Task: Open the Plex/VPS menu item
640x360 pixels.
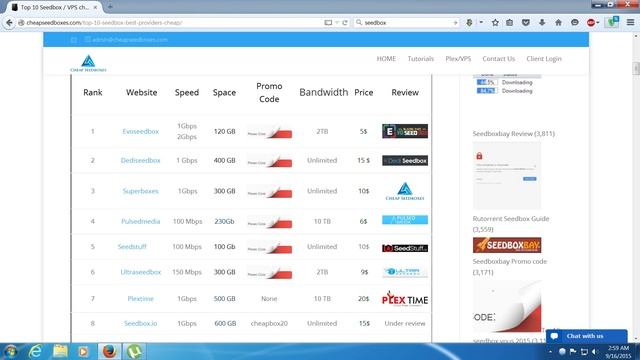Action: 458,59
